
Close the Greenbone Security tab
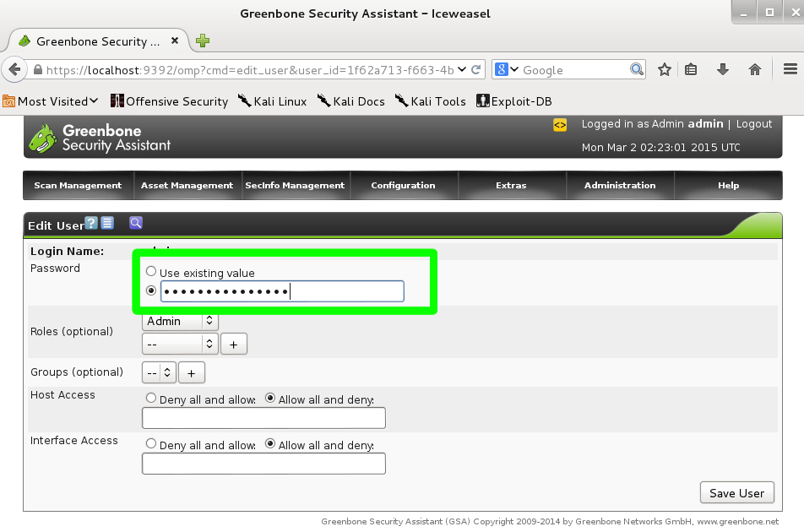175,41
